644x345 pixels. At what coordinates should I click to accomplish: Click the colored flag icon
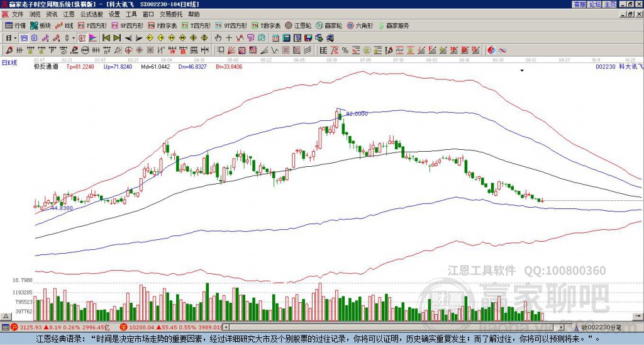tap(93, 38)
